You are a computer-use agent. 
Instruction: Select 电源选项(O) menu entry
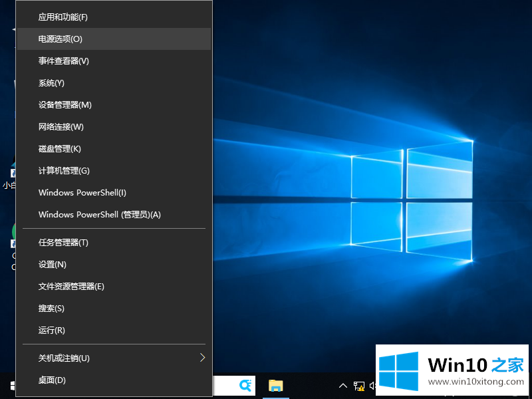[x=114, y=39]
